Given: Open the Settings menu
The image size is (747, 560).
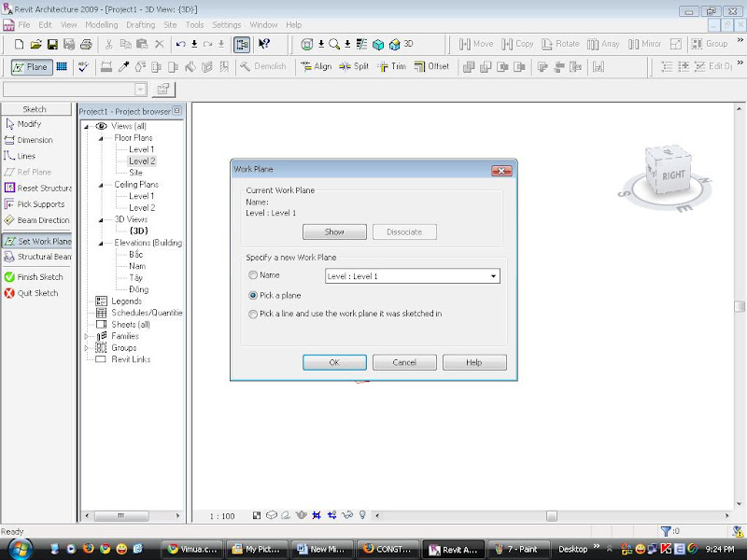Looking at the screenshot, I should [x=226, y=25].
